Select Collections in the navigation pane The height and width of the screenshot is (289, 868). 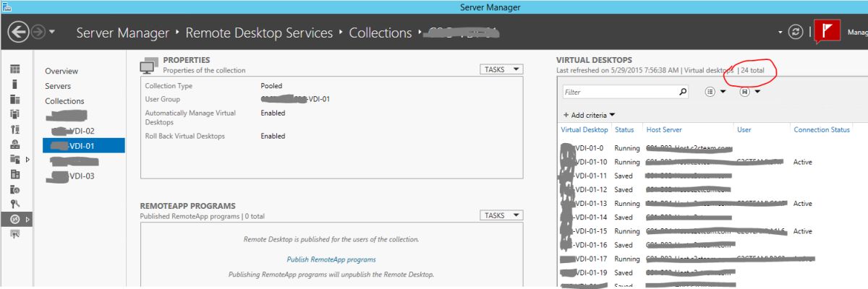tap(64, 101)
